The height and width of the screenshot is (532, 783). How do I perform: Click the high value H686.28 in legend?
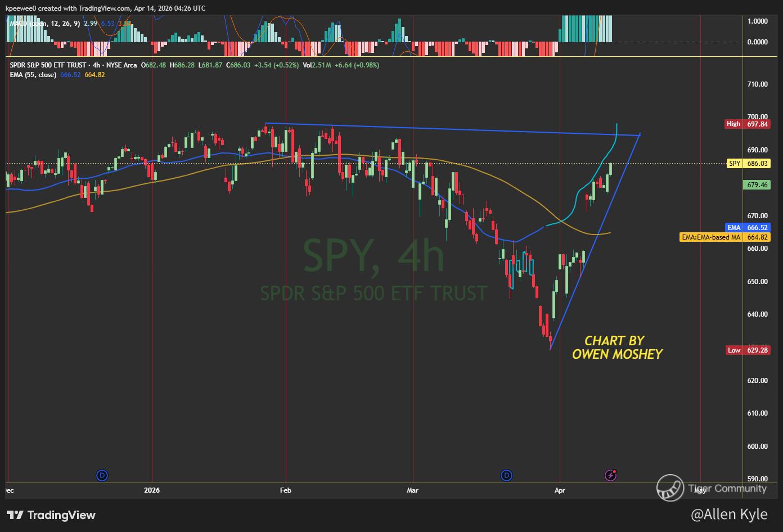tap(182, 65)
